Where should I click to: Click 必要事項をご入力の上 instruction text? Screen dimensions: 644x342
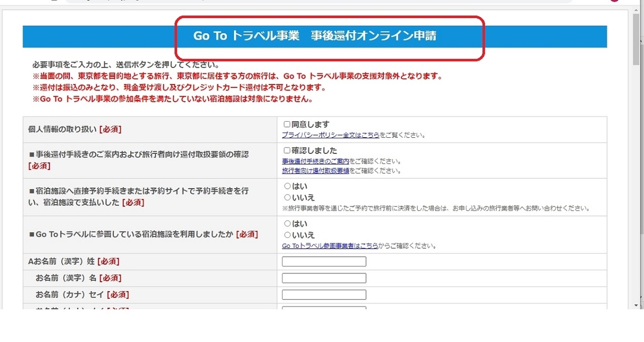point(126,65)
